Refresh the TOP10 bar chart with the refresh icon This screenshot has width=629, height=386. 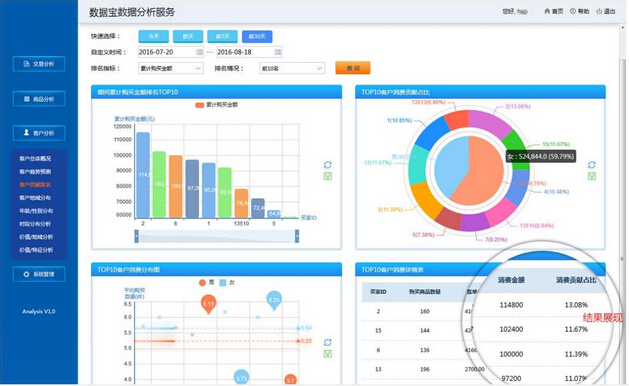(328, 165)
